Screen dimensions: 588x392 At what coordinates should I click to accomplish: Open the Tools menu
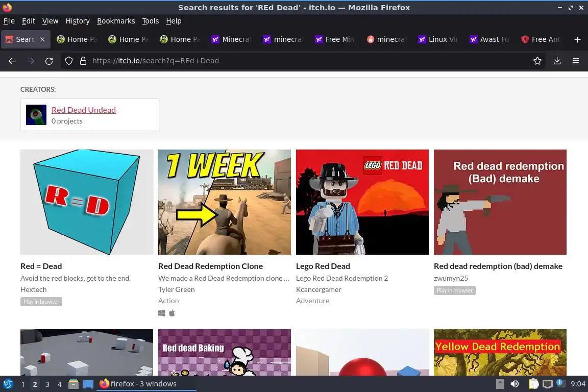click(x=151, y=21)
